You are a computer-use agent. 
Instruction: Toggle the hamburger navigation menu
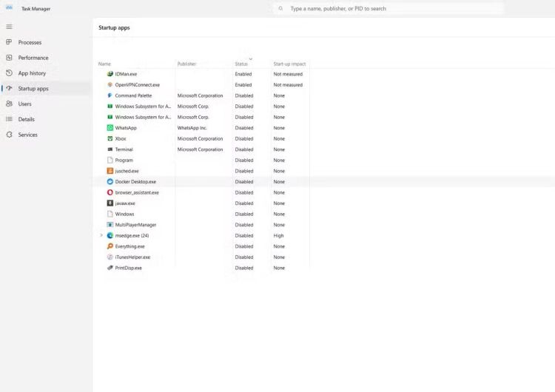click(x=9, y=27)
